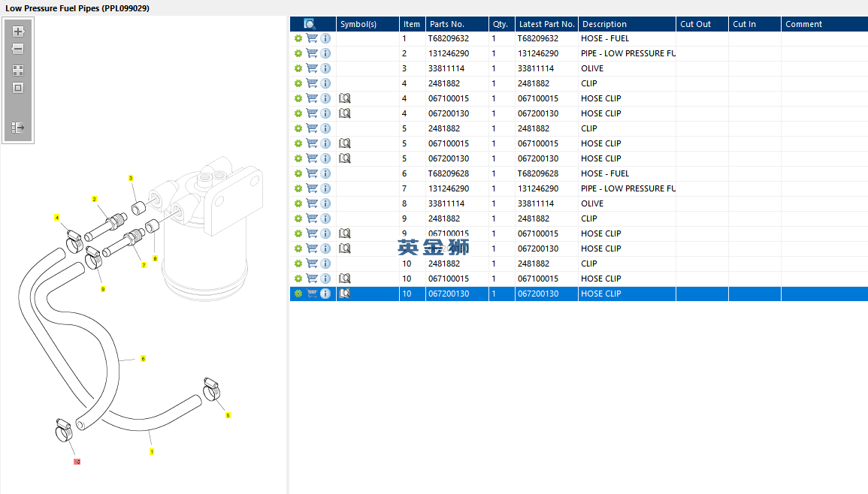The width and height of the screenshot is (868, 494).
Task: Select callout 3 in the diagram
Action: (x=131, y=178)
